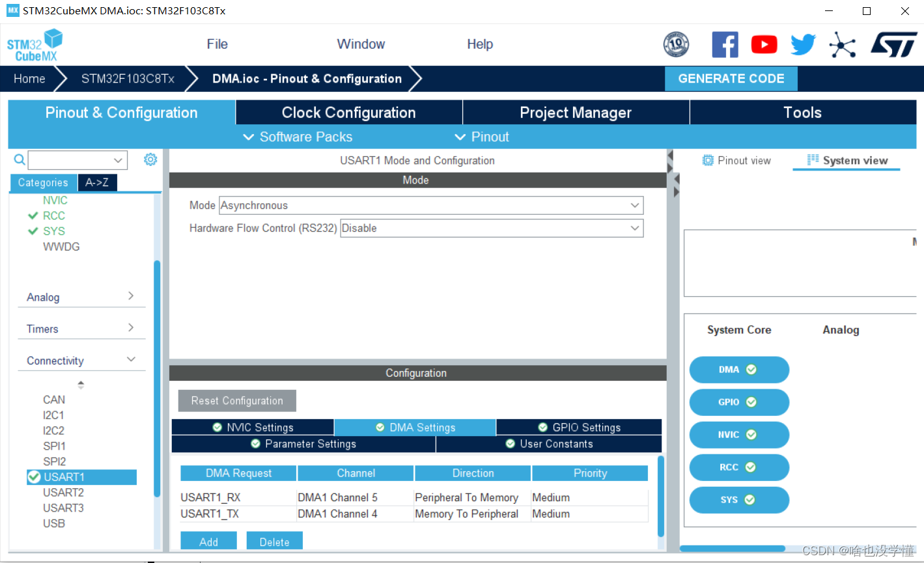Open the GPIO Settings tab
The height and width of the screenshot is (563, 924).
pos(579,428)
